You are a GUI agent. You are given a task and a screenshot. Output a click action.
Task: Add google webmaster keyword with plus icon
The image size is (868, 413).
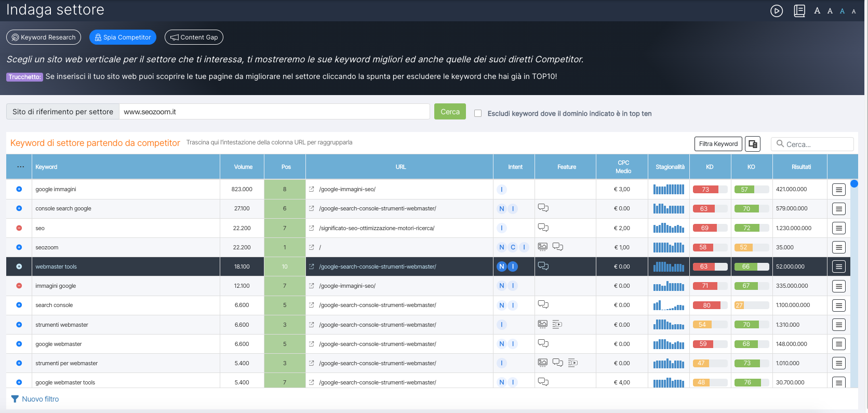coord(19,344)
